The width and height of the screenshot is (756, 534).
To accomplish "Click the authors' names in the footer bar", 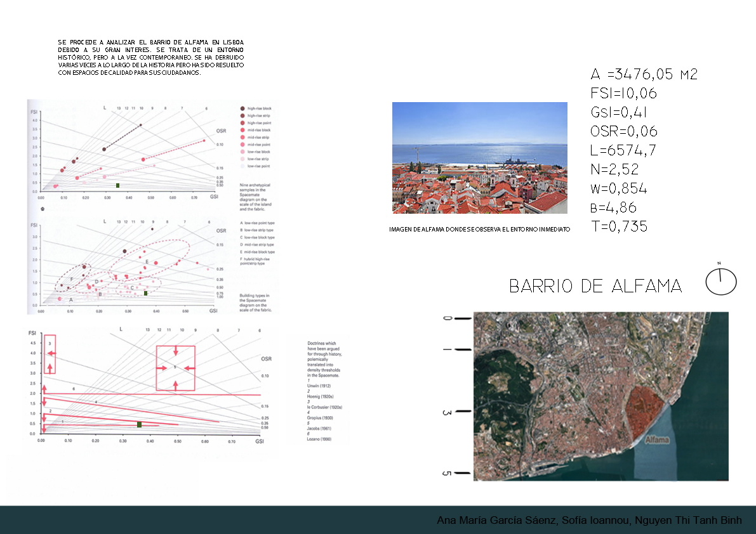I will [589, 520].
